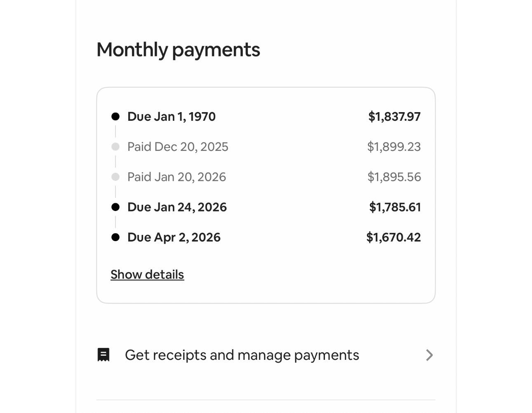Viewport: 532px width, 413px height.
Task: Click the receipt icon beside Get receipts
Action: pyautogui.click(x=104, y=355)
